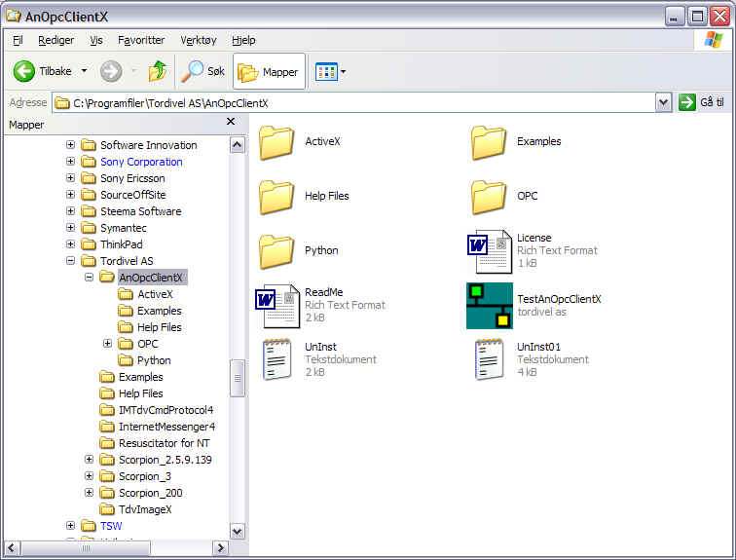Screen dimensions: 736x560
Task: Click the AnOpcClientX title bar folder icon
Action: 14,16
